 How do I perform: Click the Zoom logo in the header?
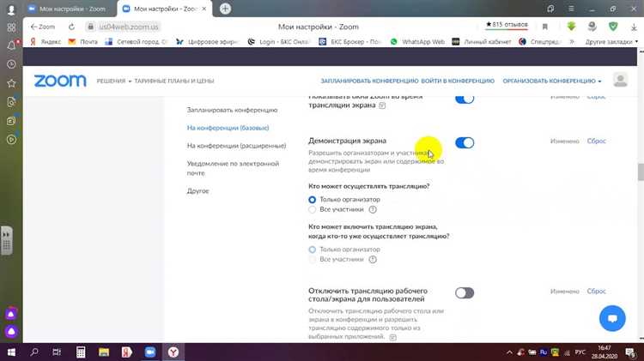point(60,81)
